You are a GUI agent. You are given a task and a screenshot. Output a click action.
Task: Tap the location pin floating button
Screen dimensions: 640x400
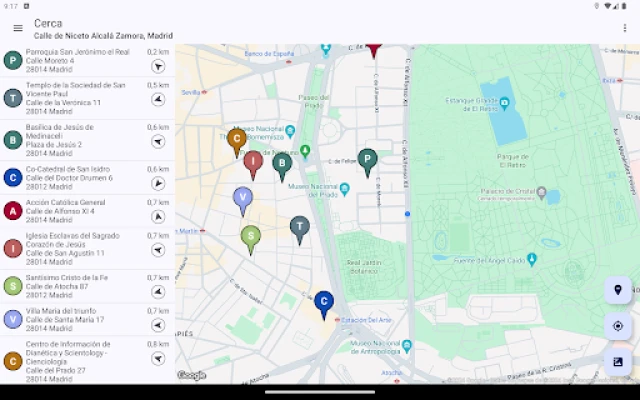[x=618, y=290]
